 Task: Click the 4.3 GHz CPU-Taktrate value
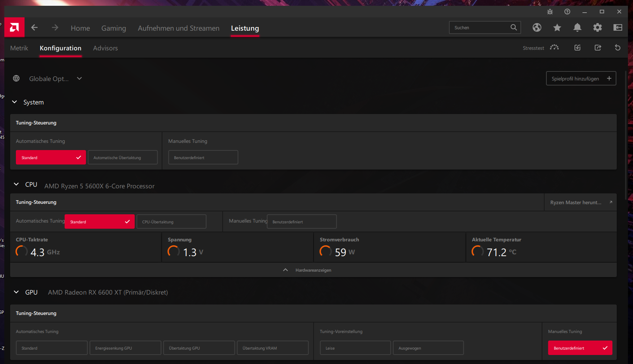45,252
